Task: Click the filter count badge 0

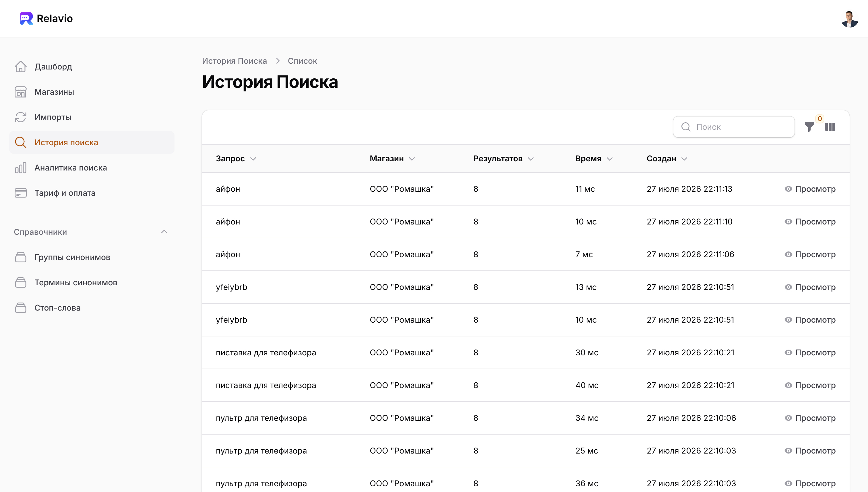Action: click(x=820, y=119)
